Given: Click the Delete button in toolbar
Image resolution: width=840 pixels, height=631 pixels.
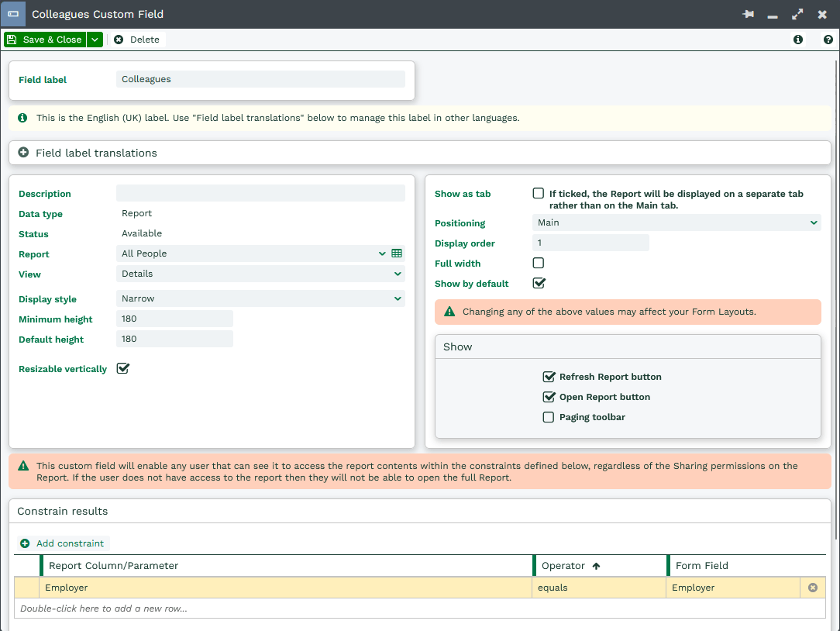Looking at the screenshot, I should pyautogui.click(x=136, y=40).
